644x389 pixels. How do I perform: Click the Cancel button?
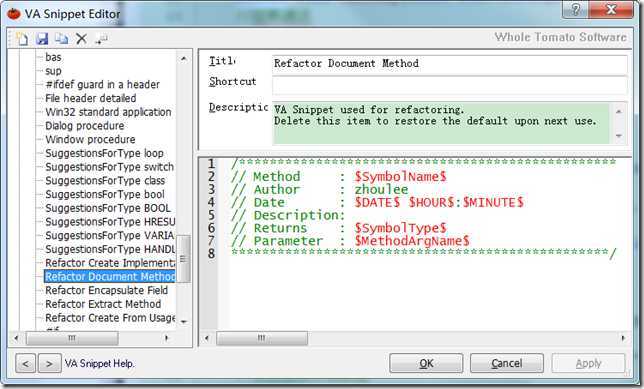(506, 364)
